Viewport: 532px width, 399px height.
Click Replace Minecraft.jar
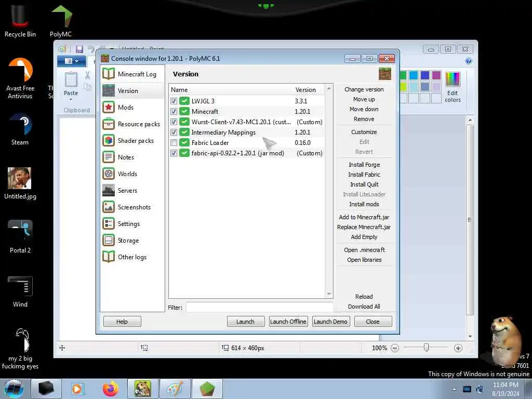[364, 227]
